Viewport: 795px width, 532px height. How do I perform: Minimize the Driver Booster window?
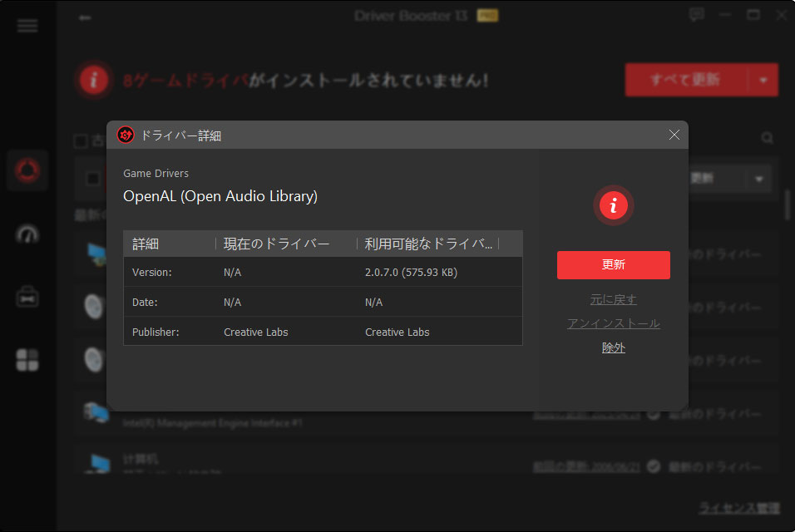coord(725,15)
